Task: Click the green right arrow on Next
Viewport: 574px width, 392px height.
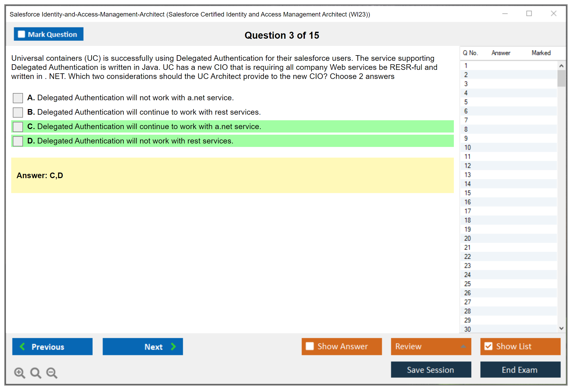Action: tap(174, 346)
